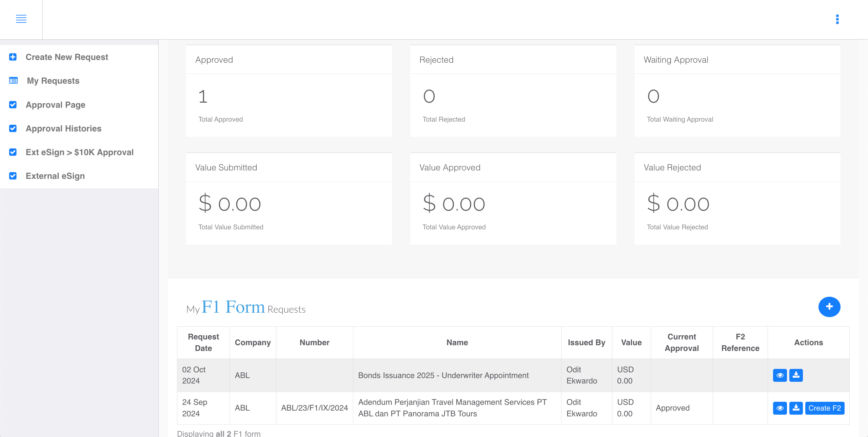Click the Approval Page sidebar link
Screen dimensions: 868x437
(x=55, y=105)
